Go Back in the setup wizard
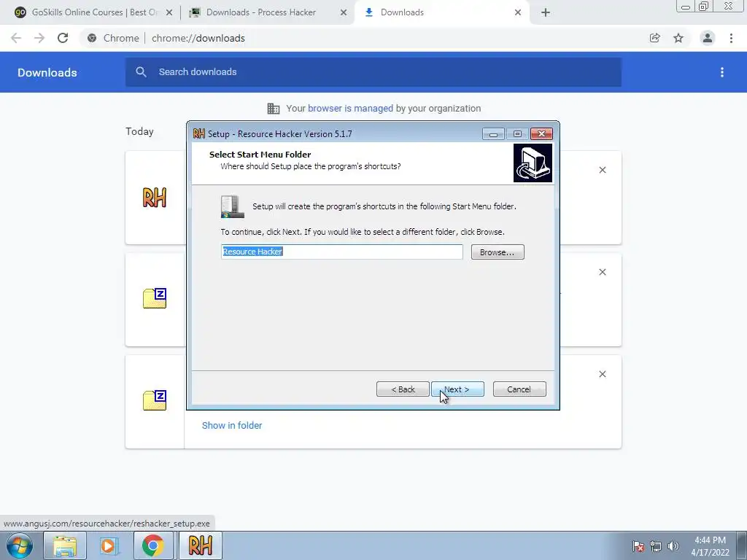 pos(403,389)
